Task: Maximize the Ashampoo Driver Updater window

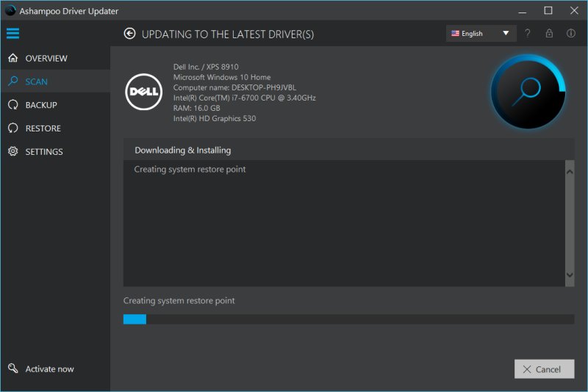Action: [548, 10]
